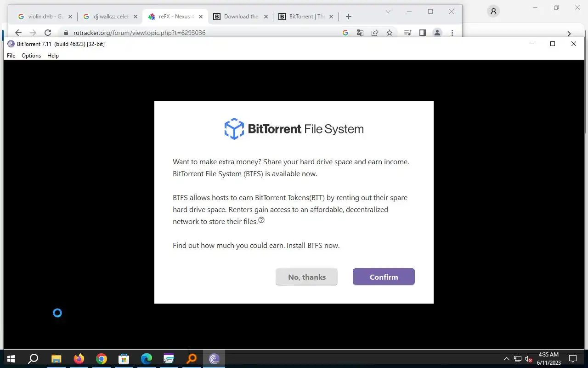Close the 'dj walkzz' Chrome tab
Viewport: 588px width, 368px height.
tap(136, 17)
